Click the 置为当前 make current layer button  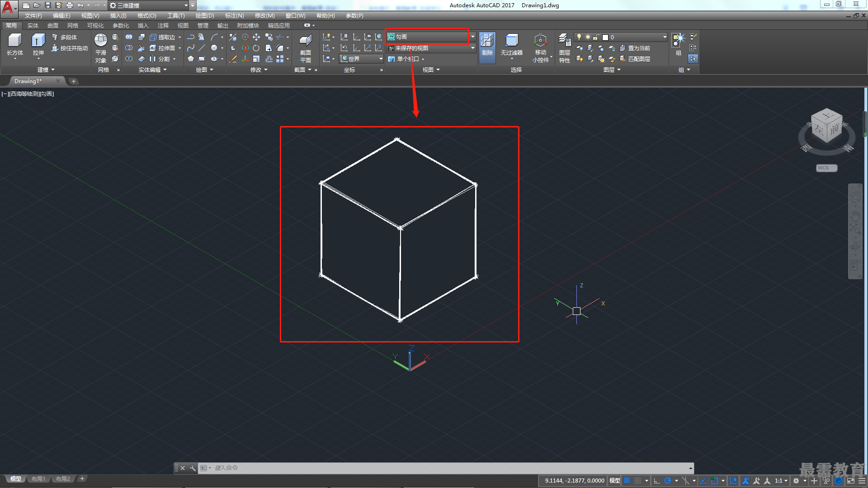point(635,48)
